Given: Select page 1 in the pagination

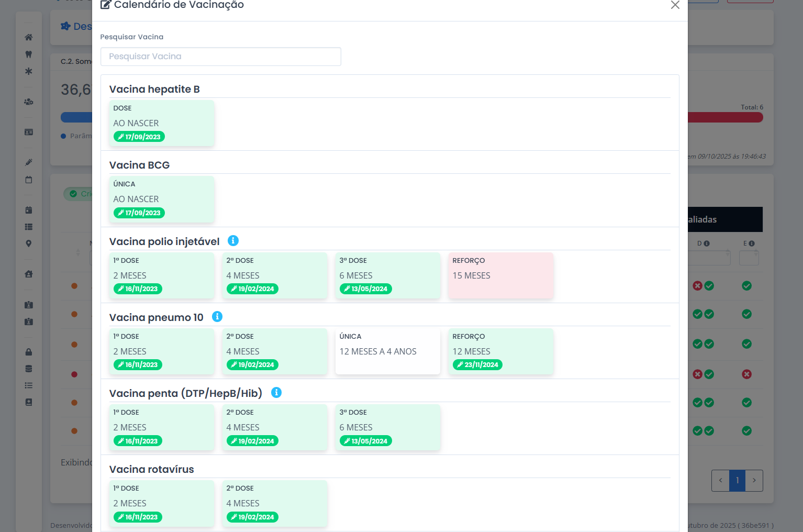Looking at the screenshot, I should point(737,480).
